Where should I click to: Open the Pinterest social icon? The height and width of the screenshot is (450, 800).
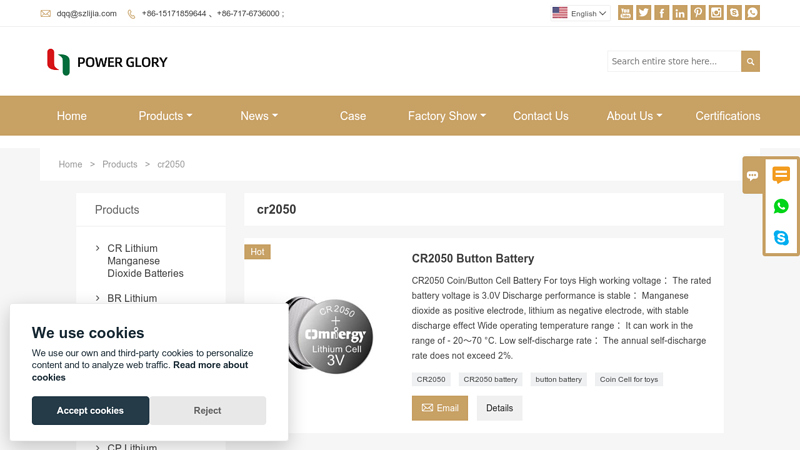point(698,13)
